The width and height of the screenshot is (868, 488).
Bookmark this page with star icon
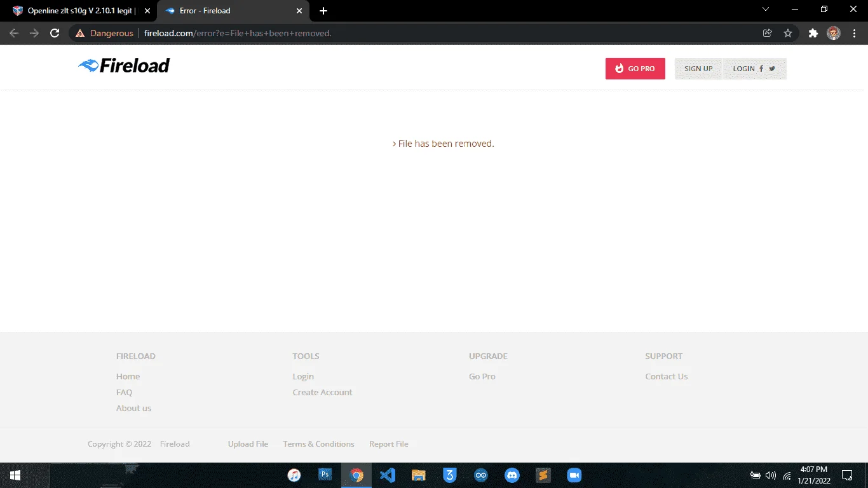[x=788, y=33]
